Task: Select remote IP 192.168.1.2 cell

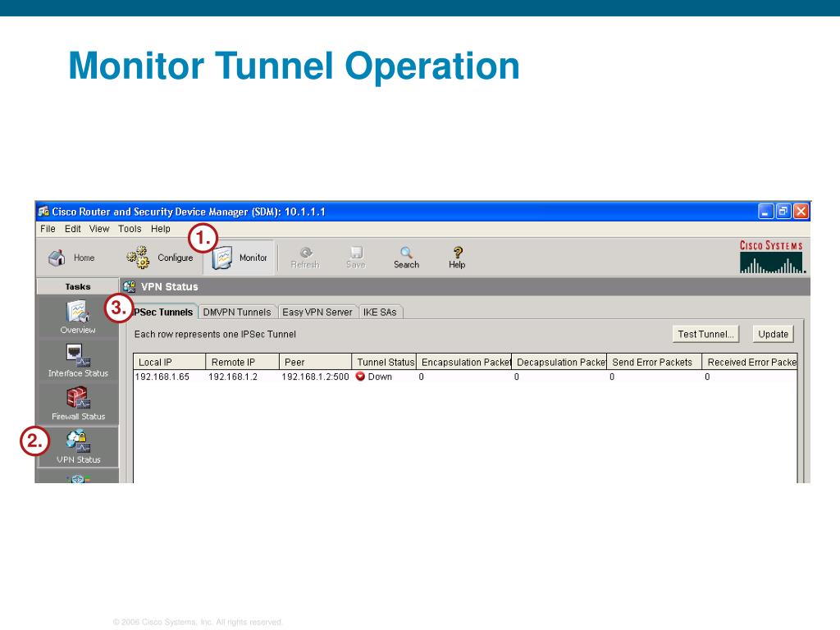Action: tap(232, 377)
